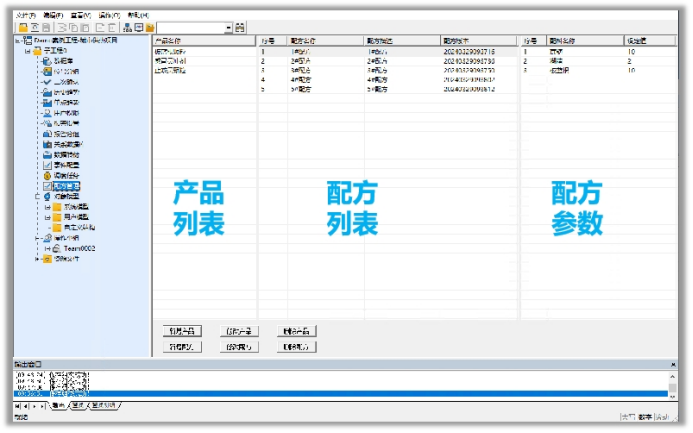Collapse the 子工程1 sub-project node
693x433 pixels.
[27, 50]
